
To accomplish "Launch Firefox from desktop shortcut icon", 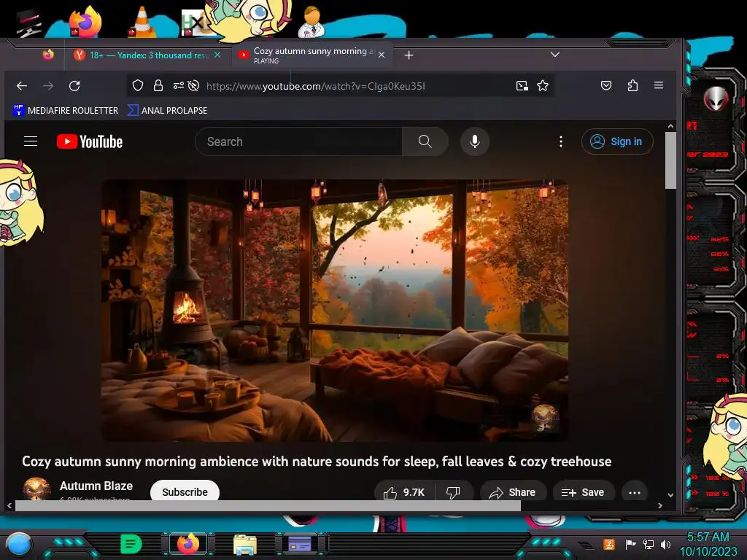I will tap(85, 22).
